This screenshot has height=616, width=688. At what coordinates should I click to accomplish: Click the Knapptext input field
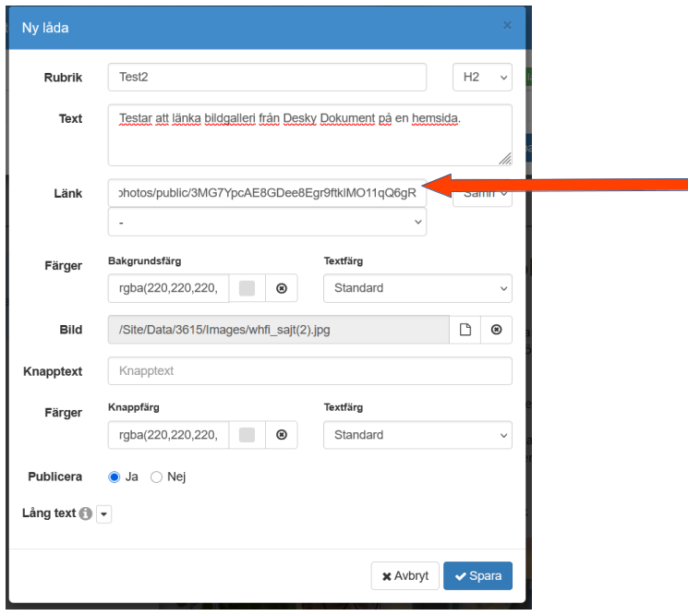click(309, 371)
